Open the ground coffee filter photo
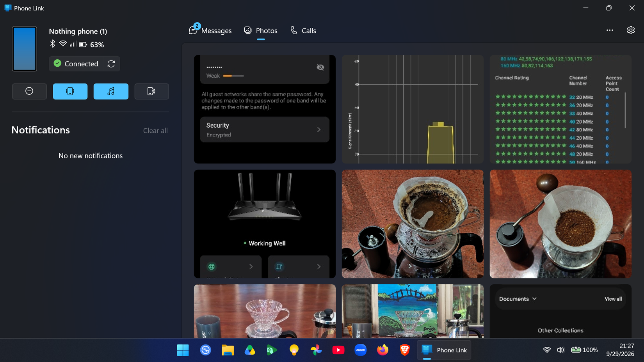The width and height of the screenshot is (644, 362). click(560, 224)
